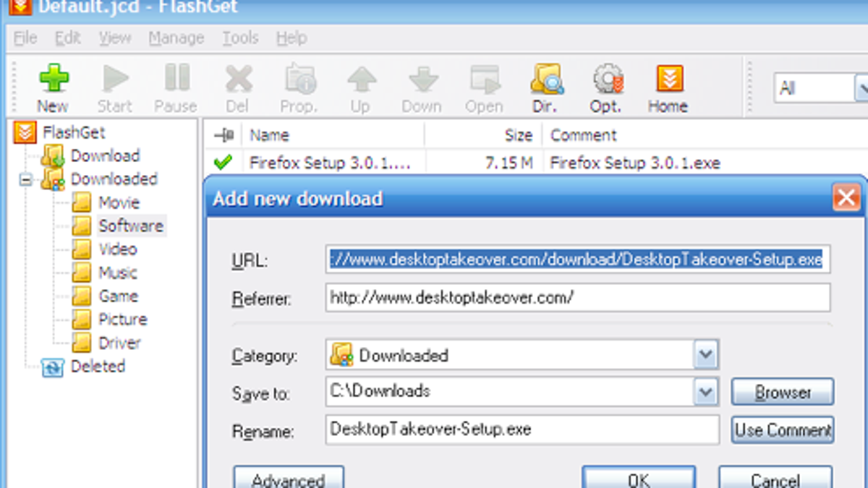Click the green checkmark status icon

pos(224,163)
